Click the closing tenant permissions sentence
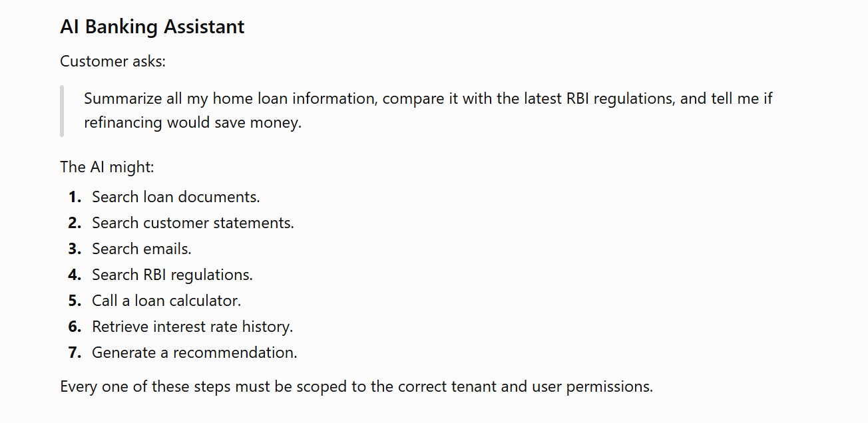Image resolution: width=868 pixels, height=423 pixels. (356, 386)
